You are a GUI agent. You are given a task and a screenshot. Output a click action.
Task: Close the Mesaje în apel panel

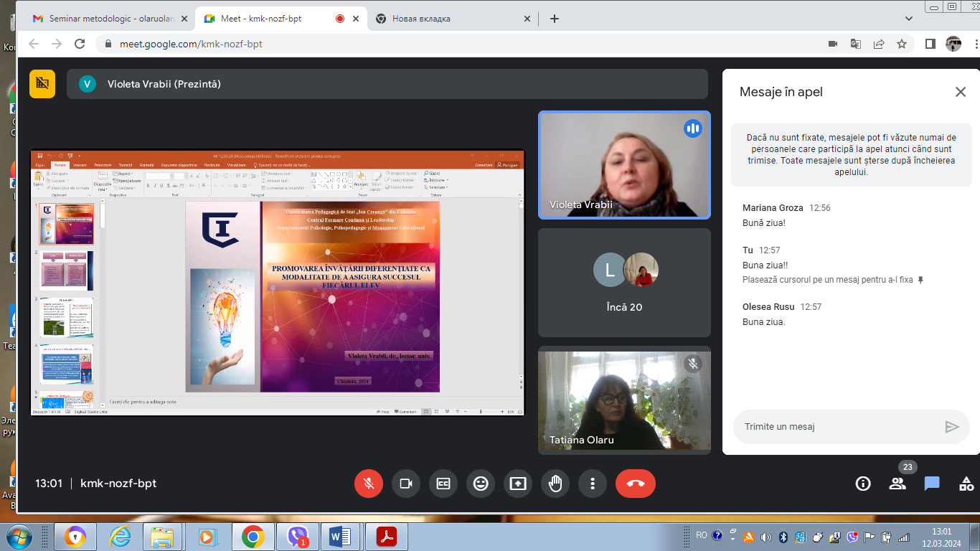point(961,92)
